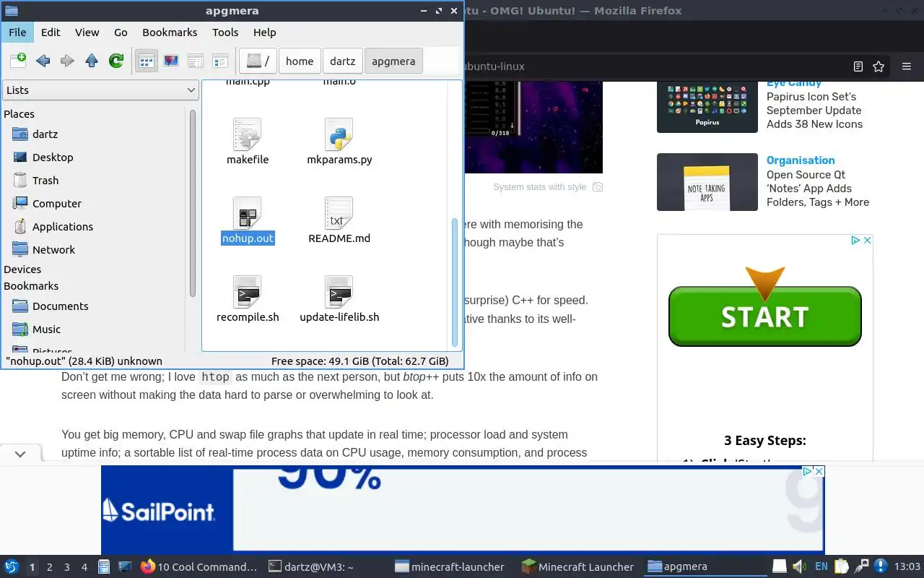Close the sidebar START advertisement
Viewport: 924px width, 578px height.
pos(868,240)
